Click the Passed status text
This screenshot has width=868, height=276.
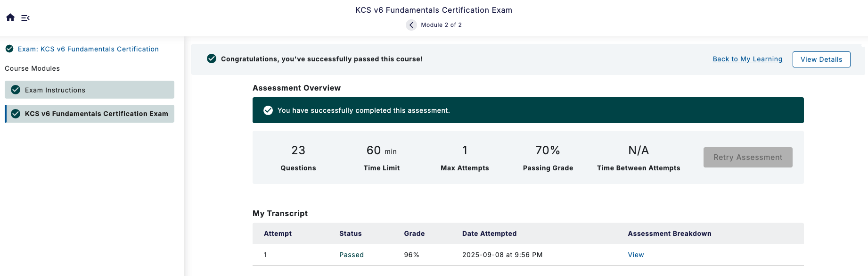click(x=352, y=255)
